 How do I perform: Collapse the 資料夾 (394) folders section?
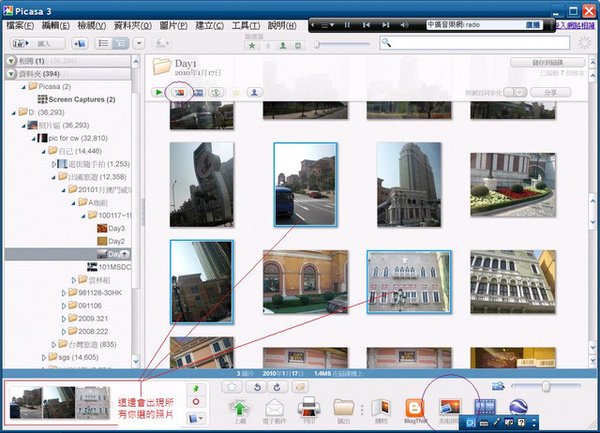coord(11,74)
